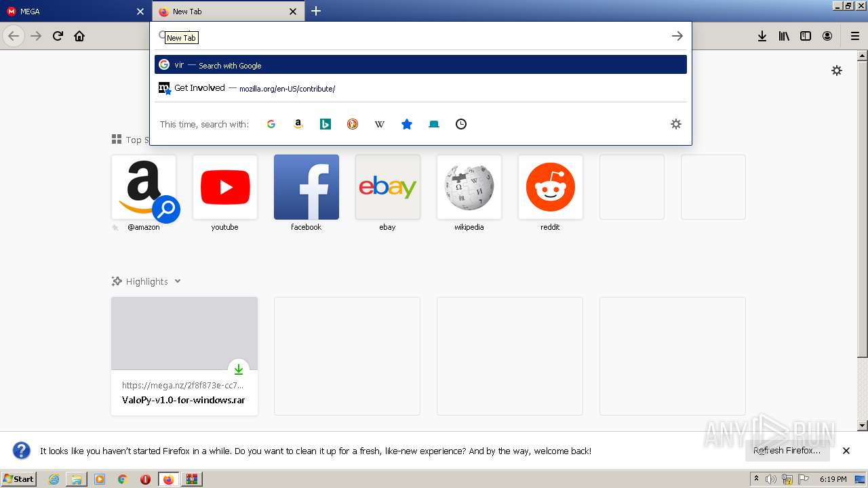
Task: Search this time with Google
Action: point(271,124)
